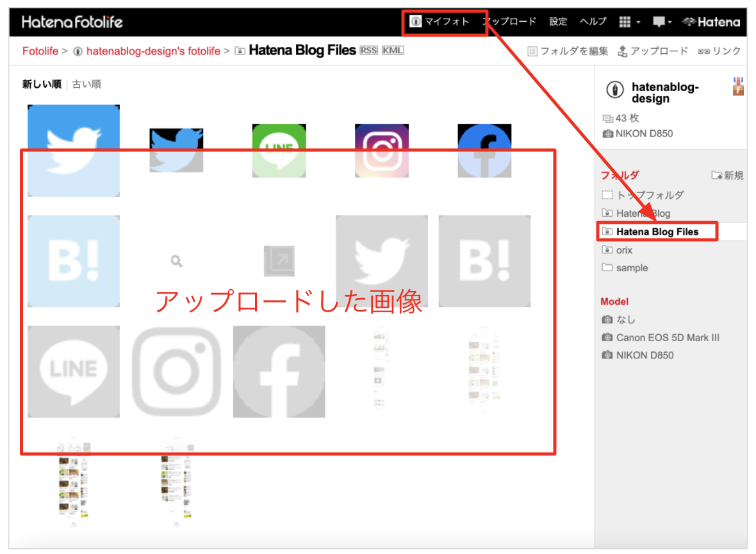Open アップロード in the top black bar
The image size is (756, 554).
tap(509, 21)
